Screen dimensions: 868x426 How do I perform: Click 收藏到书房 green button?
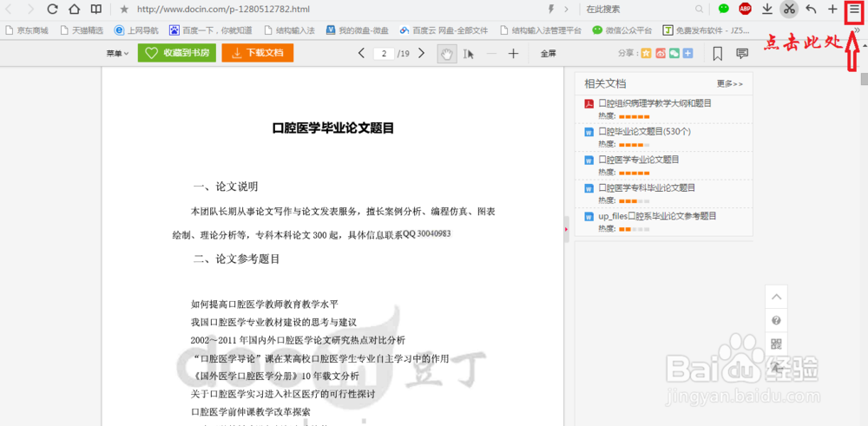(177, 53)
